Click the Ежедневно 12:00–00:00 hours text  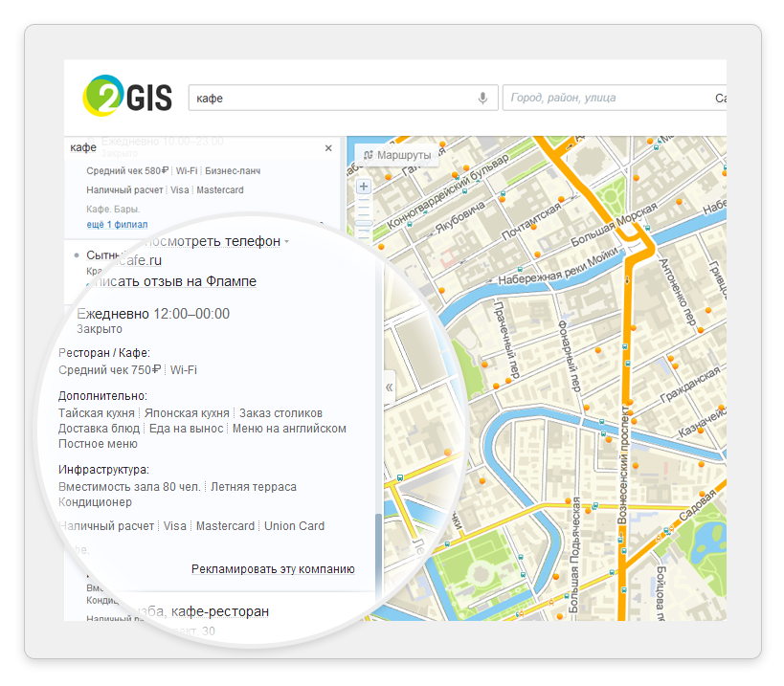click(153, 314)
